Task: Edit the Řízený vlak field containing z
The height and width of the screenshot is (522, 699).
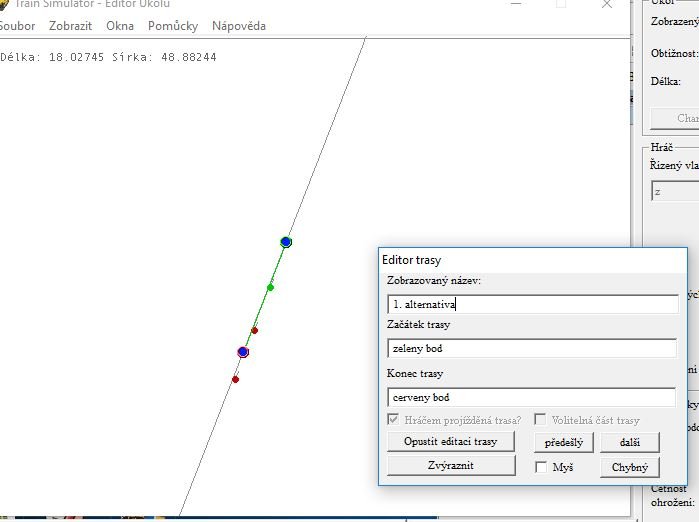Action: (x=675, y=192)
